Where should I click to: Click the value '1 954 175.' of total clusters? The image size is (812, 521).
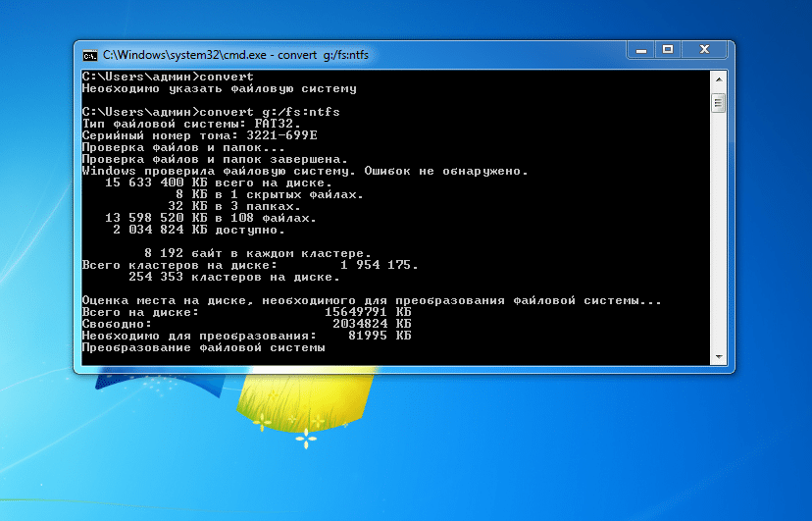click(380, 265)
